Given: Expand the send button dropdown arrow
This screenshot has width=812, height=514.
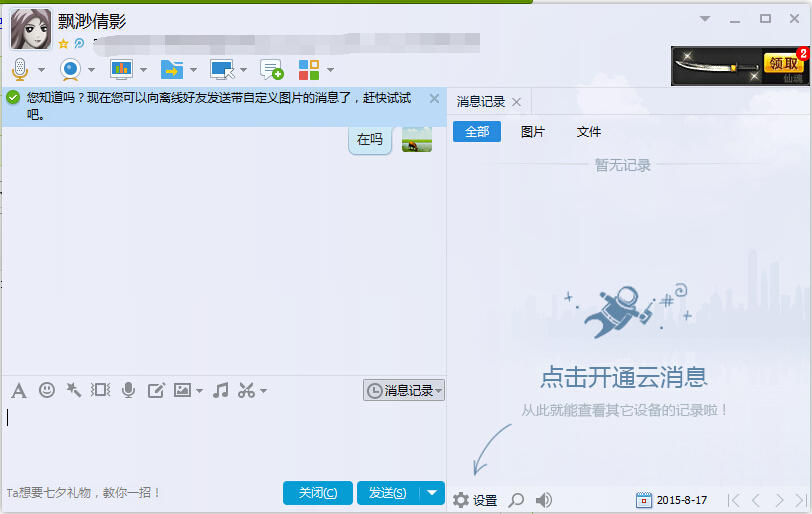Looking at the screenshot, I should click(x=432, y=492).
